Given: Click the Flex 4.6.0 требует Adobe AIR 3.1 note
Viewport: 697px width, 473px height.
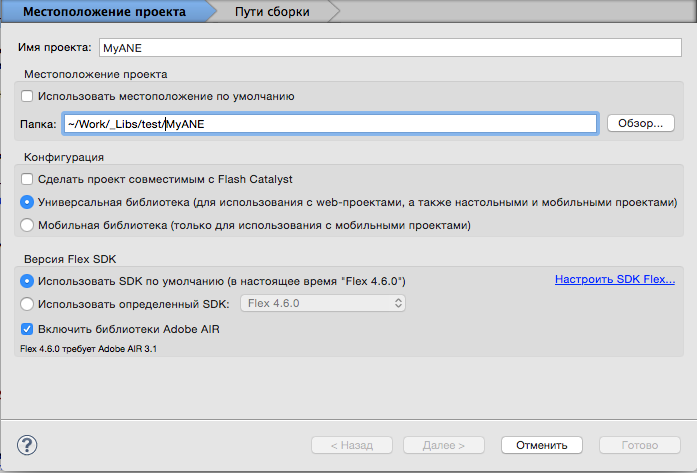Looking at the screenshot, I should pos(89,349).
